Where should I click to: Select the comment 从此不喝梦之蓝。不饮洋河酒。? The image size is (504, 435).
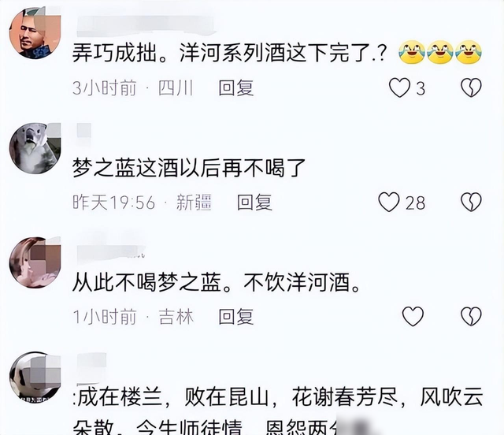(216, 282)
